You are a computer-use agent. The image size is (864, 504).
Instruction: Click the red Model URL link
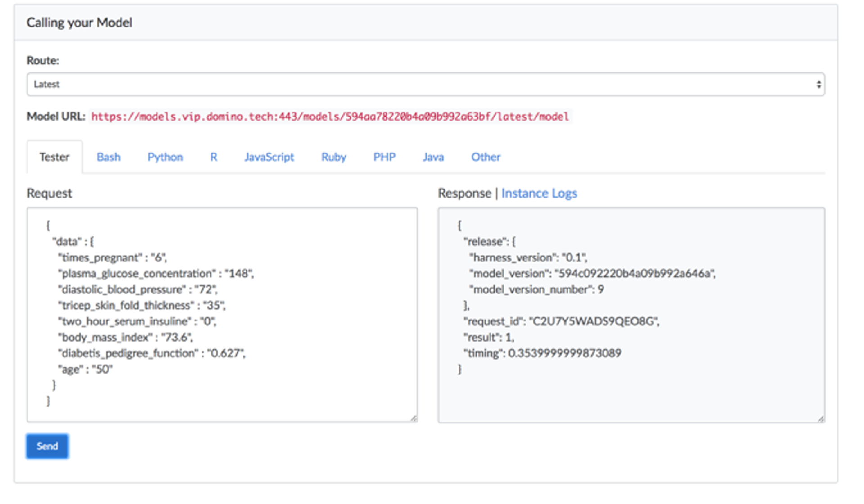pyautogui.click(x=330, y=117)
